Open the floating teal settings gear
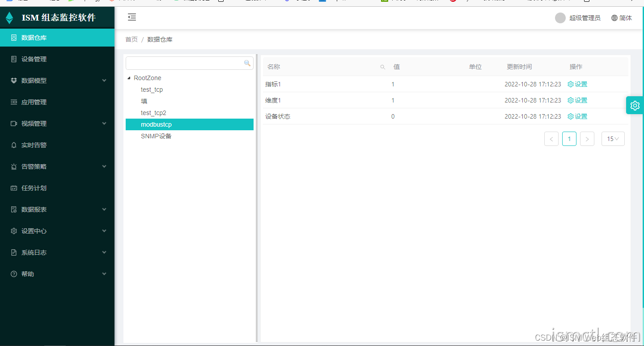Screen dimensions: 644x346 coord(635,105)
